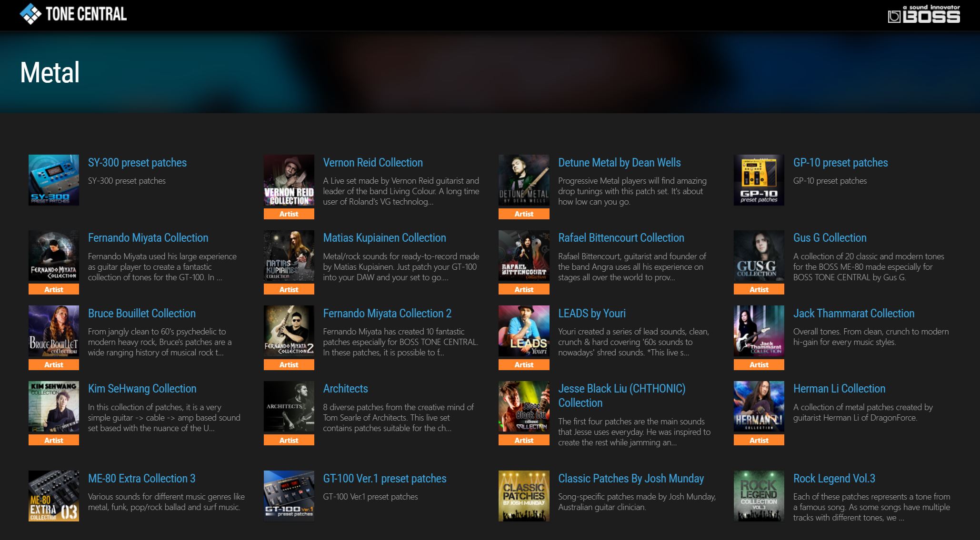Image resolution: width=980 pixels, height=540 pixels.
Task: Select Kim SeHwang Collection title
Action: coord(142,389)
